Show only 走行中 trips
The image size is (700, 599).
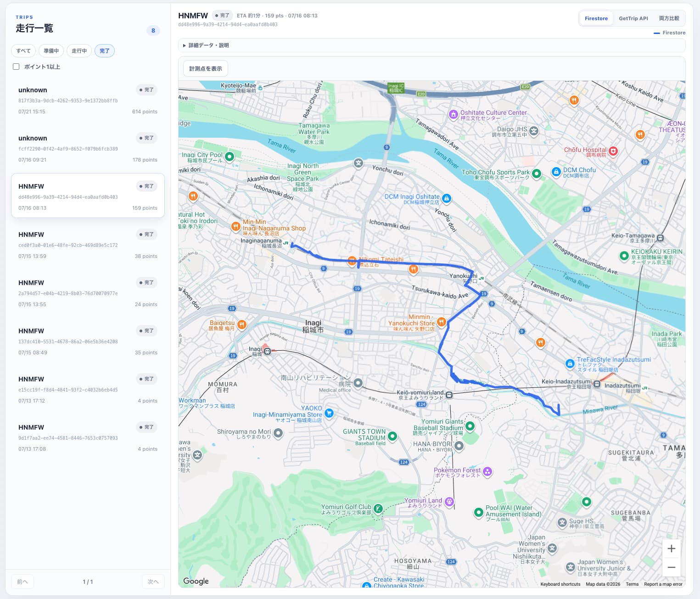79,51
